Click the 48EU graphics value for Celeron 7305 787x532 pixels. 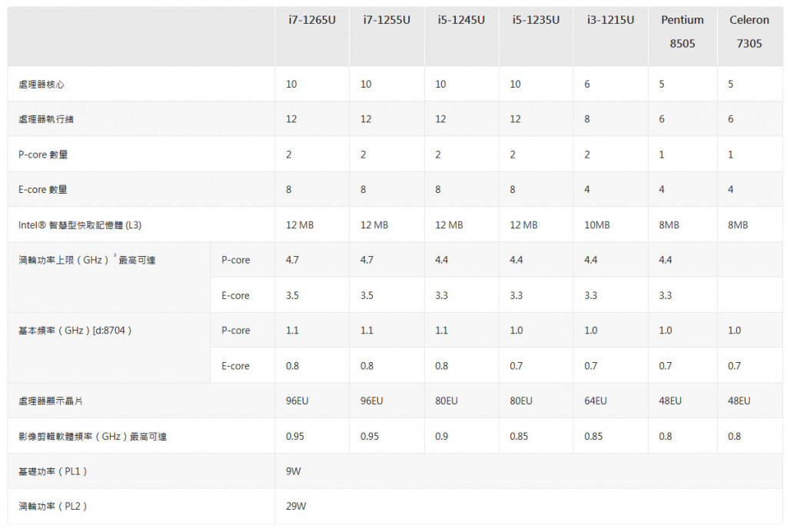[x=739, y=401]
